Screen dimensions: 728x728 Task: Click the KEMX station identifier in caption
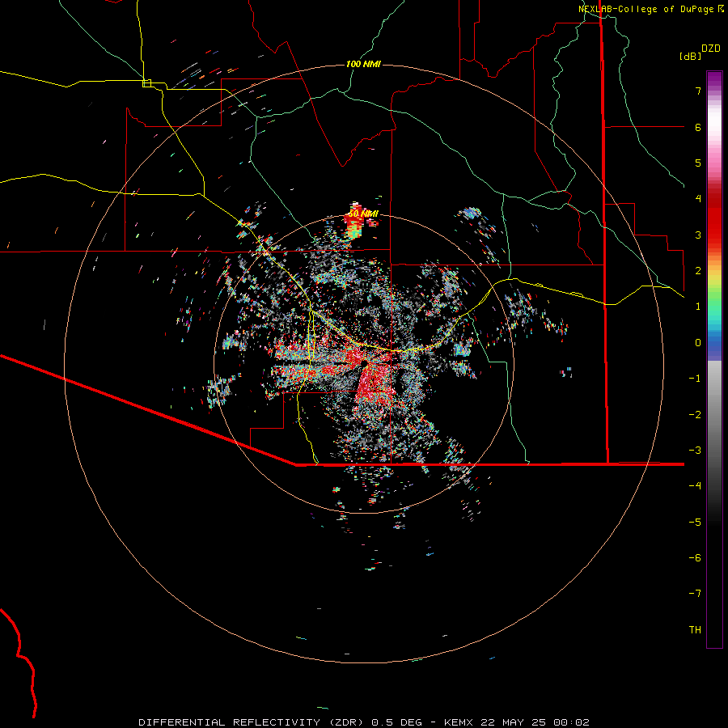(459, 722)
